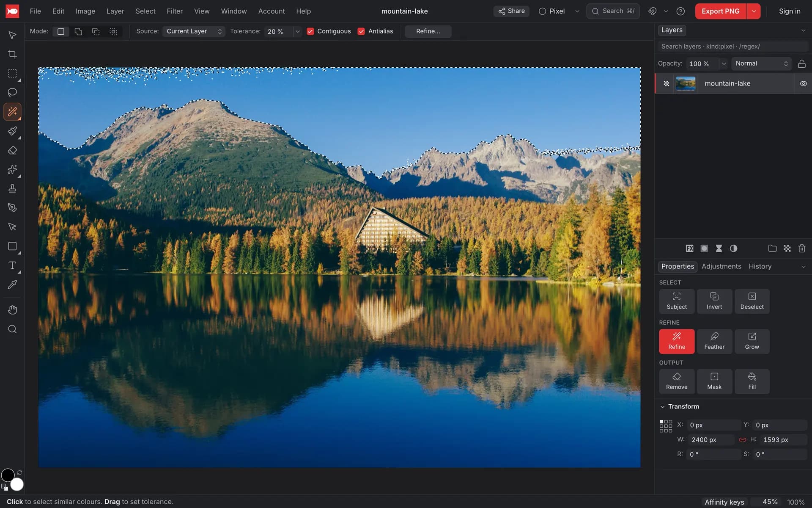Open the Source Current Layer dropdown
812x508 pixels.
(x=194, y=31)
